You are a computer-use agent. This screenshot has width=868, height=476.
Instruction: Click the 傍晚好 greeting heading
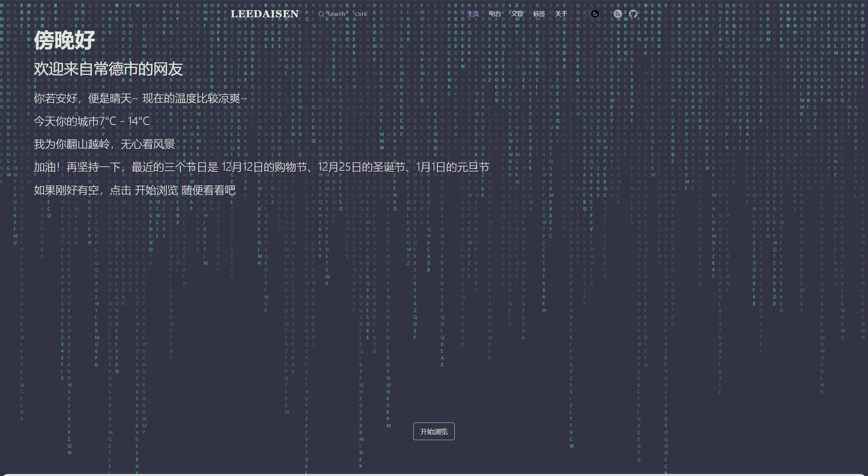pos(64,40)
